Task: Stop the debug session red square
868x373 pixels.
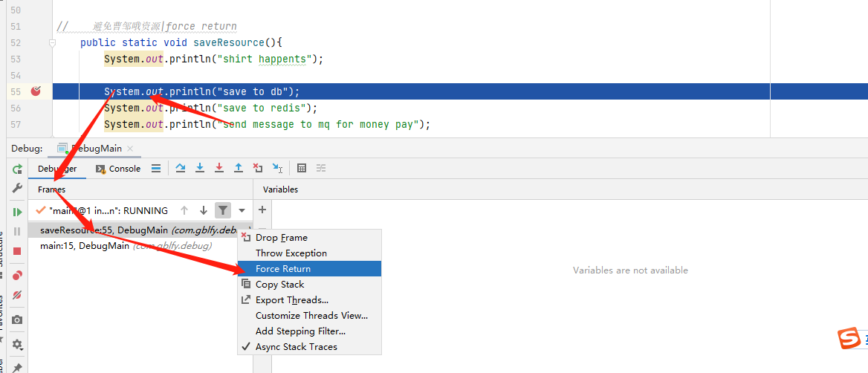Action: [x=17, y=251]
